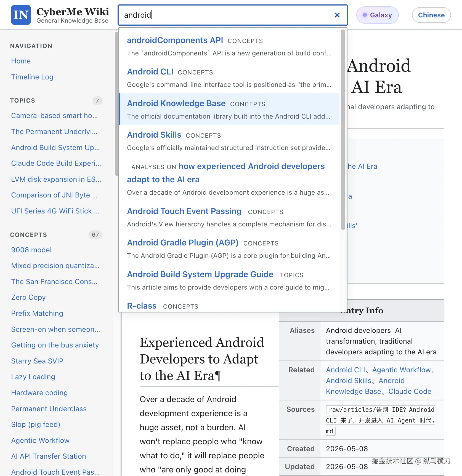
Task: Open the Android Skills search result
Action: (x=229, y=141)
